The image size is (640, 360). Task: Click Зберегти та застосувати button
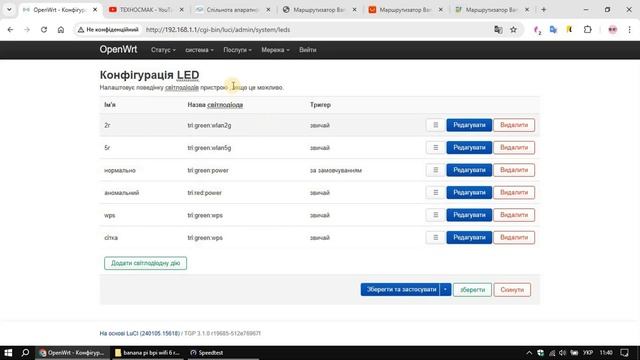pos(400,289)
